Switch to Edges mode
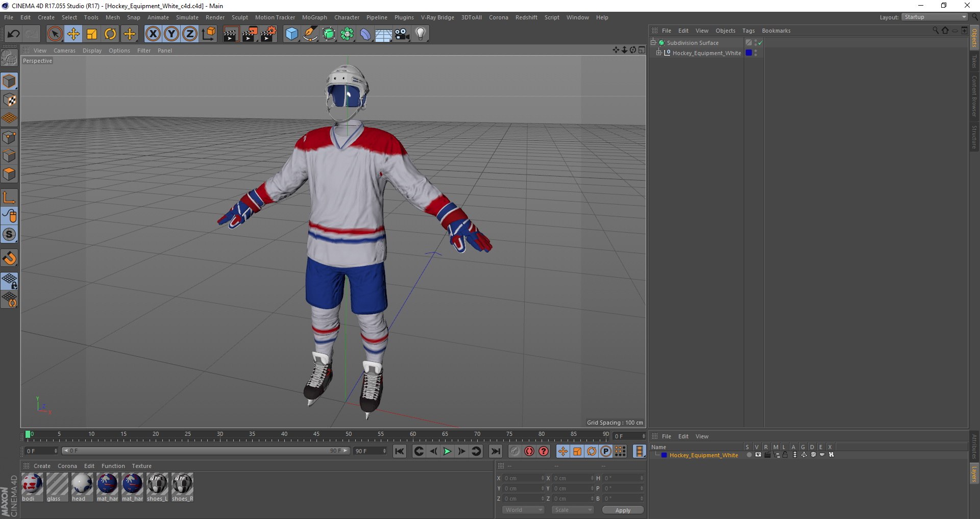This screenshot has width=980, height=519. point(10,156)
